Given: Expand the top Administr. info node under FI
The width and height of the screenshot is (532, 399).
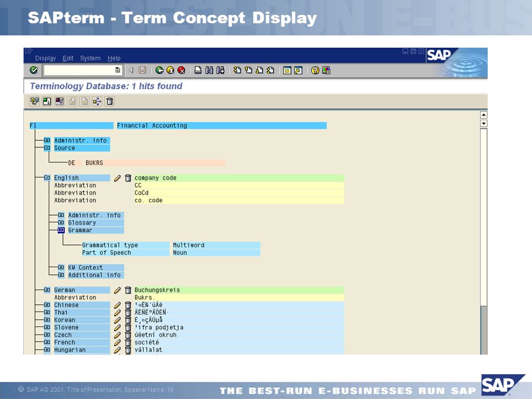Looking at the screenshot, I should (x=47, y=140).
